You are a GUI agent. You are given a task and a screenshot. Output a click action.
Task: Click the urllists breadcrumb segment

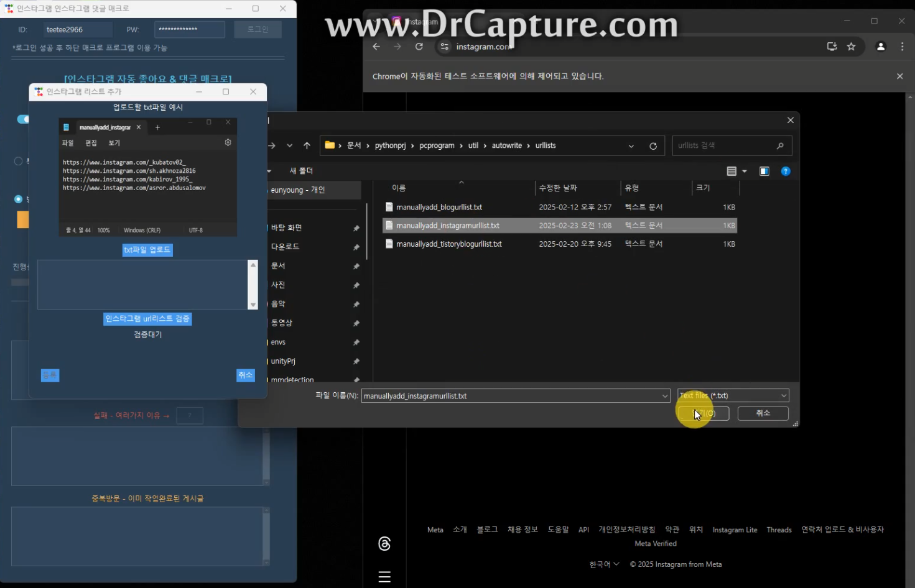pyautogui.click(x=546, y=145)
